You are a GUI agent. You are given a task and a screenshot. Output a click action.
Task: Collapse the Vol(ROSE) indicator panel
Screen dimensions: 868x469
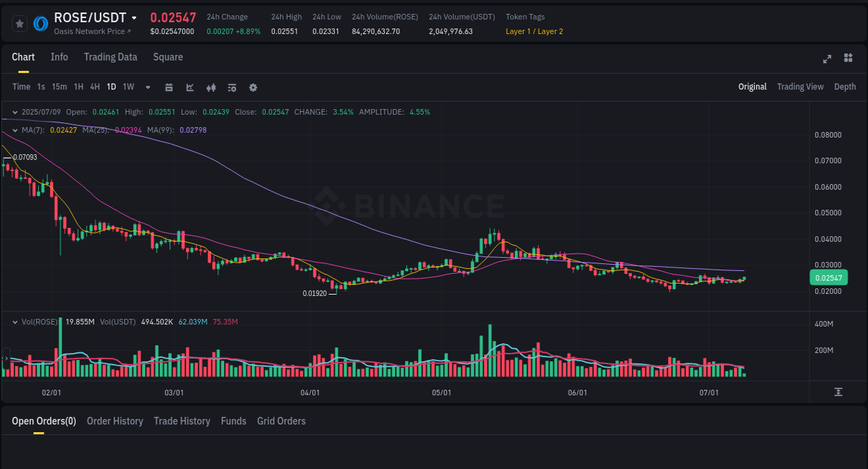(15, 322)
